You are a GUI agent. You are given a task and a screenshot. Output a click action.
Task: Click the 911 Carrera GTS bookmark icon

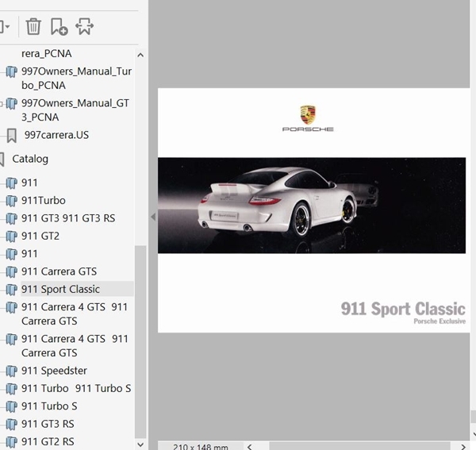pyautogui.click(x=12, y=271)
